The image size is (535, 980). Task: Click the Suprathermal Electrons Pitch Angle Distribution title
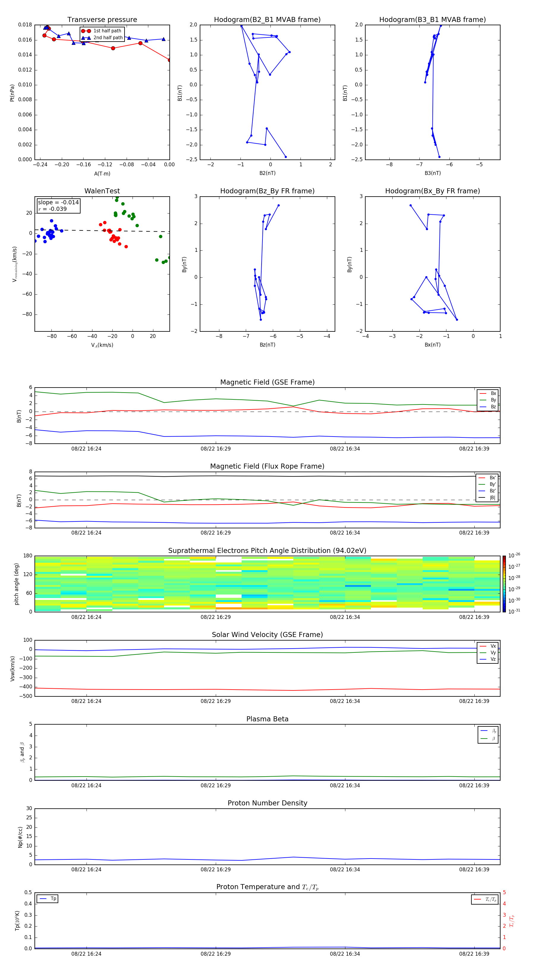(x=267, y=551)
